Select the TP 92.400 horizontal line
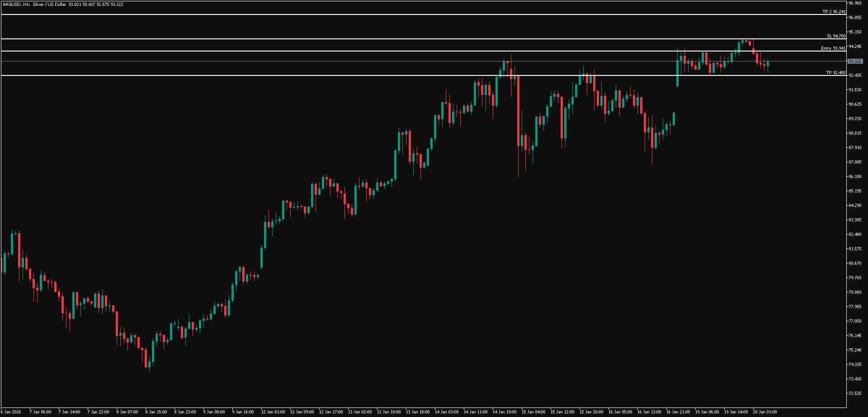 click(407, 75)
